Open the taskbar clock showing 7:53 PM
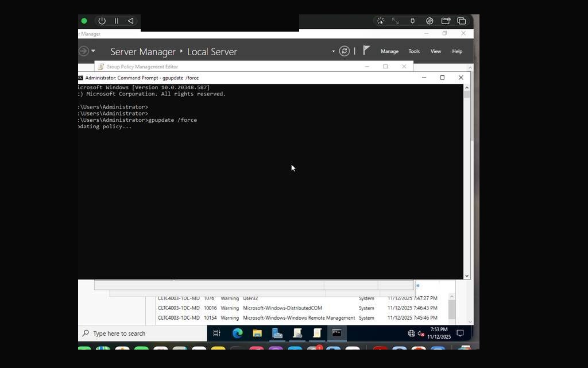 (x=439, y=333)
